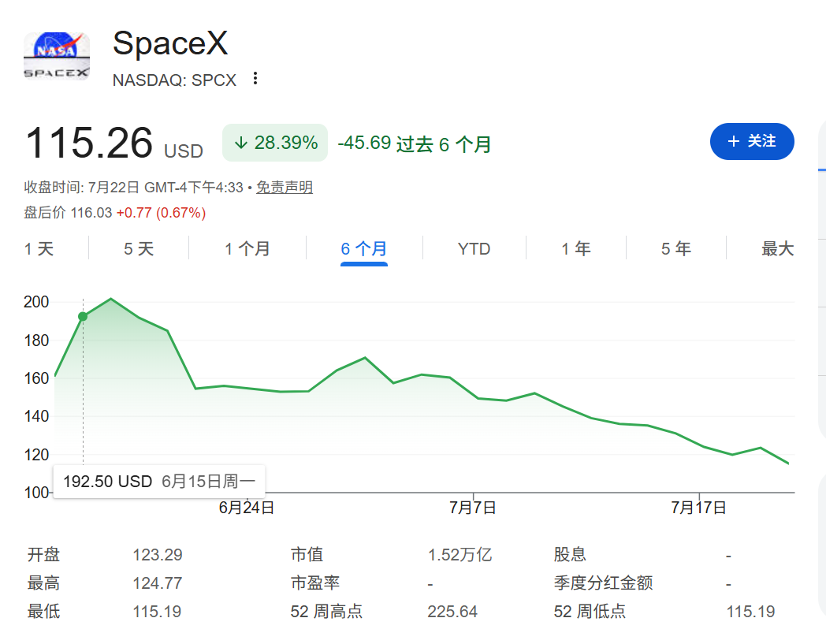Follow the stock with 关注 button
This screenshot has width=826, height=644.
tap(752, 141)
